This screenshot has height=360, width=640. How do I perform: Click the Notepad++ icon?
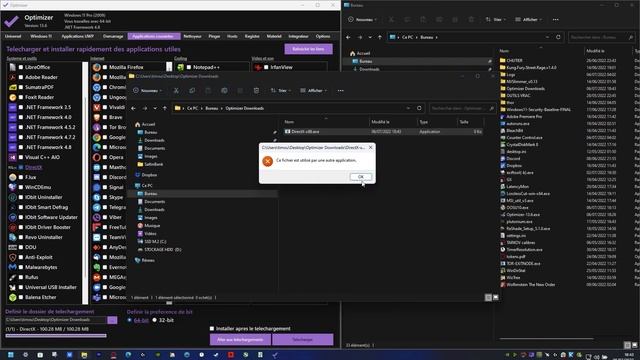tap(180, 67)
